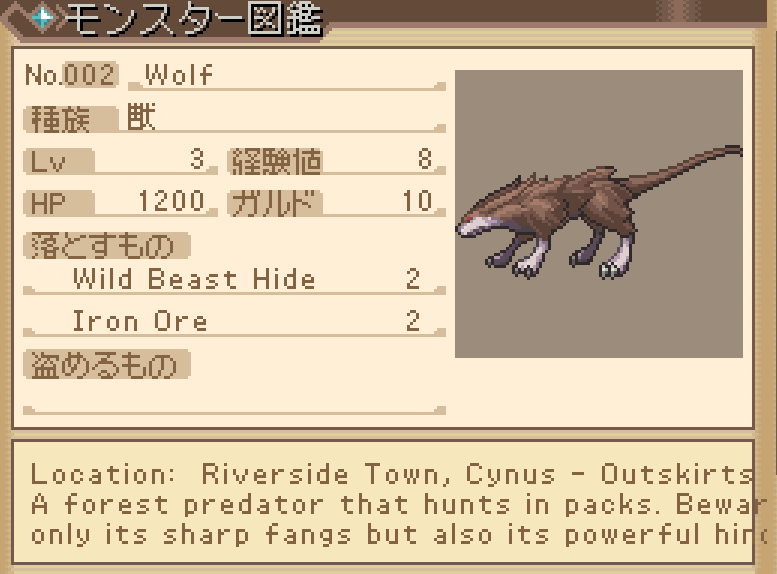This screenshot has width=777, height=574.
Task: Click the HP stat label
Action: [58, 203]
